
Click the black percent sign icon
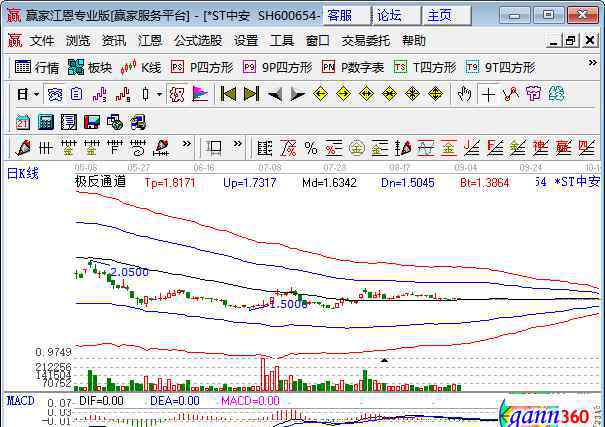[x=311, y=148]
